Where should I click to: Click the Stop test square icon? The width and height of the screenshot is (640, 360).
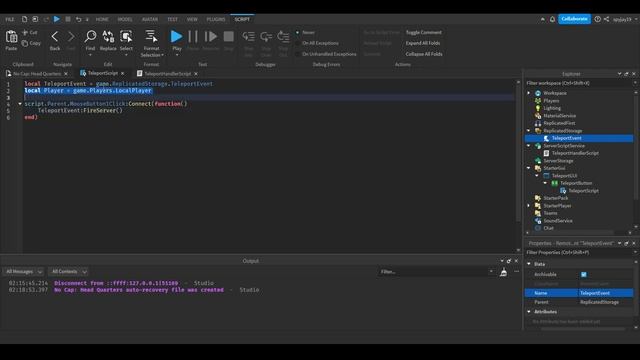click(229, 37)
